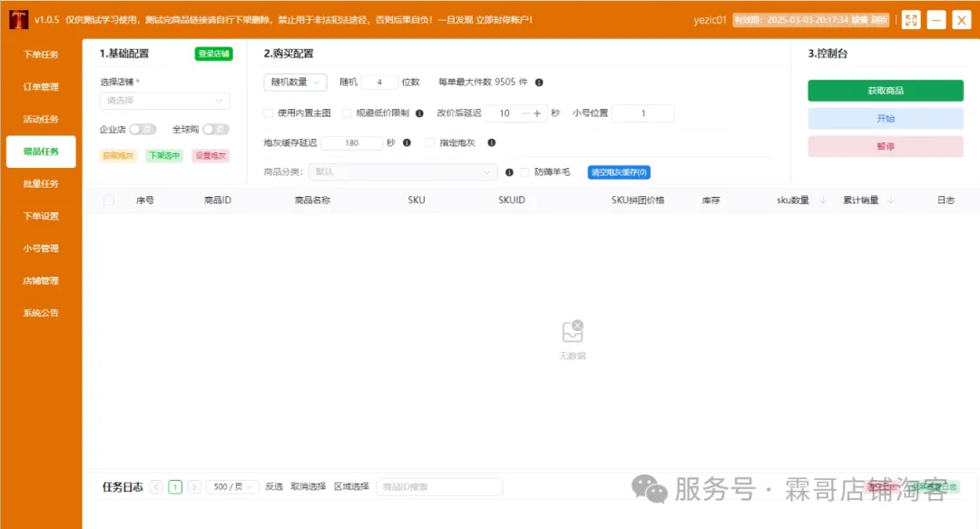
Task: Open the 500/页 page size dropdown
Action: click(232, 487)
